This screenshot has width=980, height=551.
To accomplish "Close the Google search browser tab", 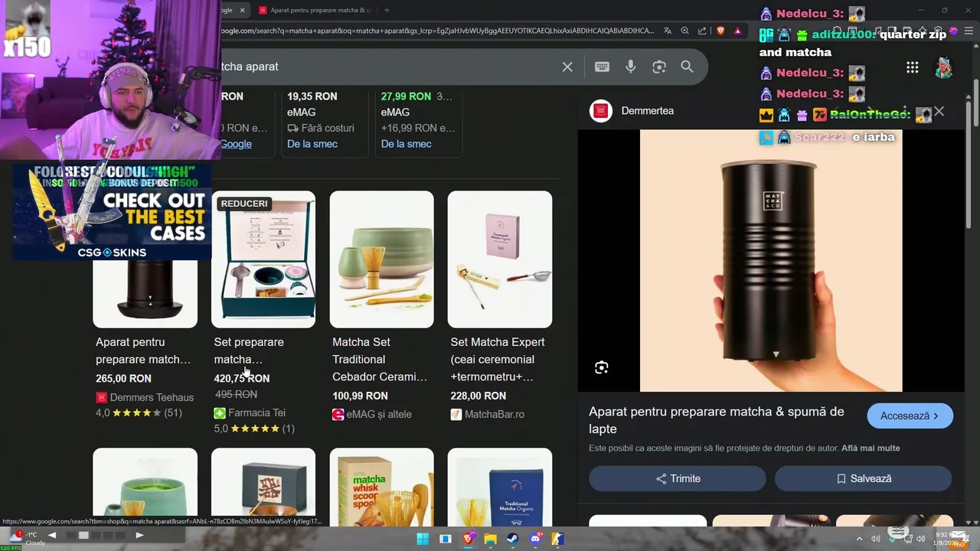I will click(x=242, y=10).
